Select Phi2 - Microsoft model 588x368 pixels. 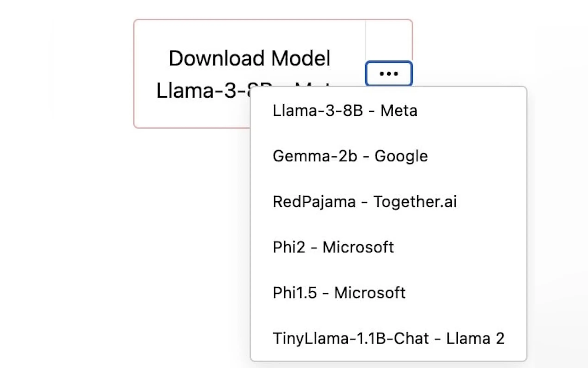[x=333, y=247]
